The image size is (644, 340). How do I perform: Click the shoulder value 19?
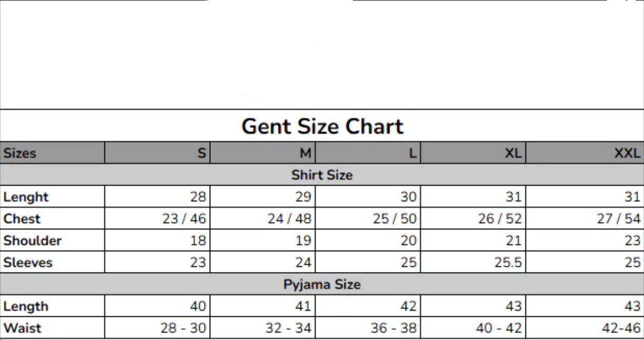coord(303,241)
